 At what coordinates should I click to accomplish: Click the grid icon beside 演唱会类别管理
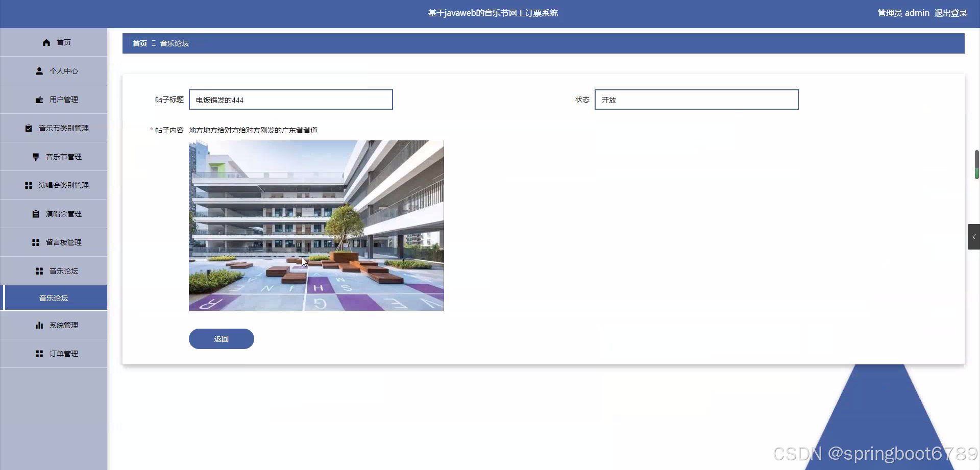coord(29,185)
